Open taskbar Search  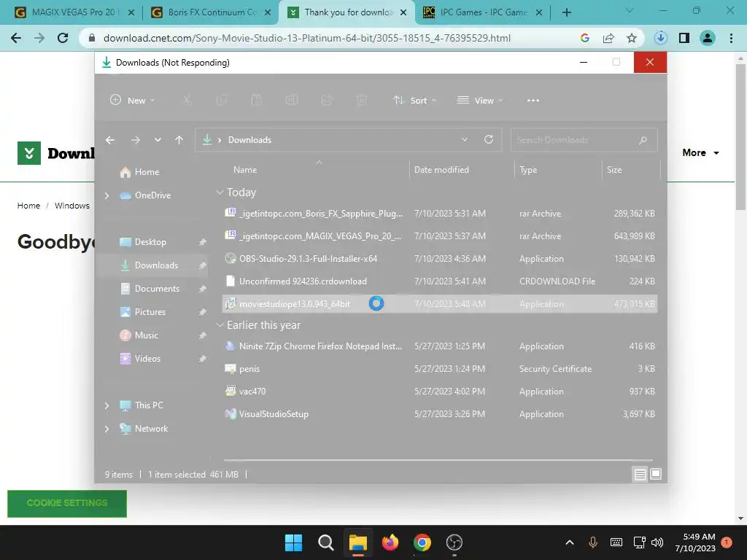(326, 542)
